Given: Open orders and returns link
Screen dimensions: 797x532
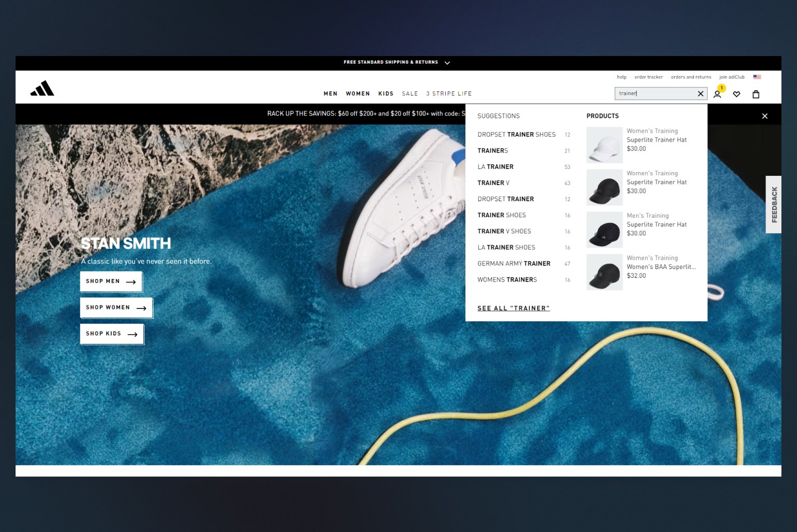Looking at the screenshot, I should pyautogui.click(x=691, y=77).
